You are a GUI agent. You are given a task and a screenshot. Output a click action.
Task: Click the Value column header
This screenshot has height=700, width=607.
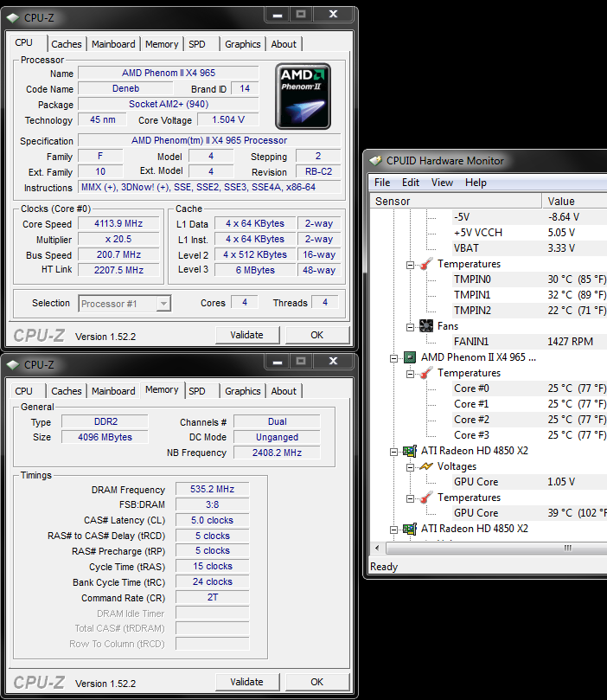coord(575,201)
